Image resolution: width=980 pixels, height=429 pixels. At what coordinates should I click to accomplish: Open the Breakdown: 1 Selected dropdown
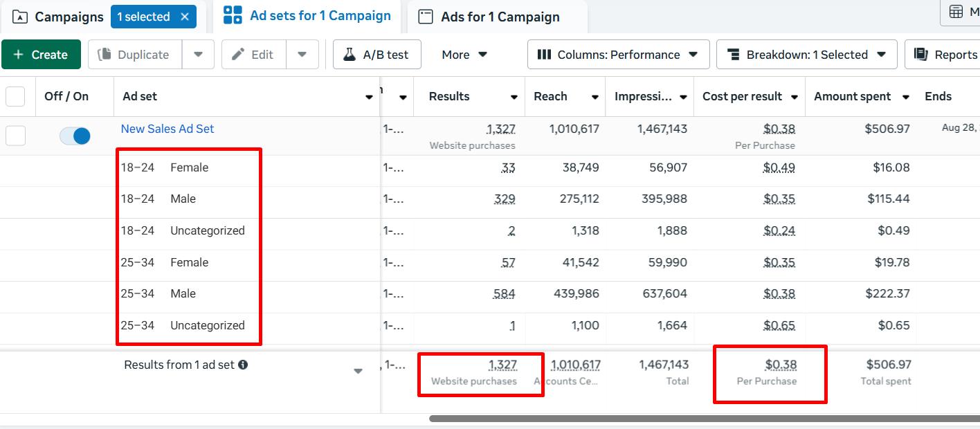[x=806, y=54]
